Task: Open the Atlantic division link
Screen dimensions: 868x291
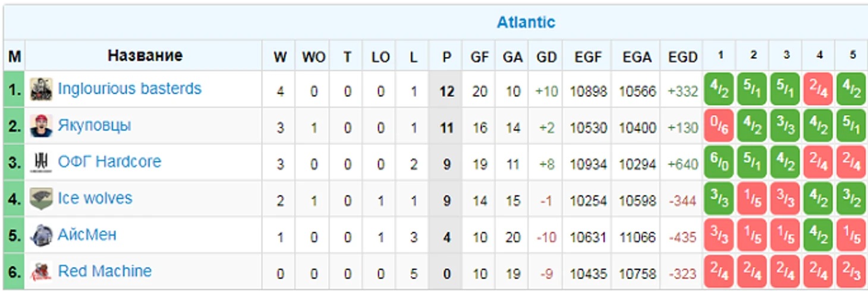Action: (526, 23)
